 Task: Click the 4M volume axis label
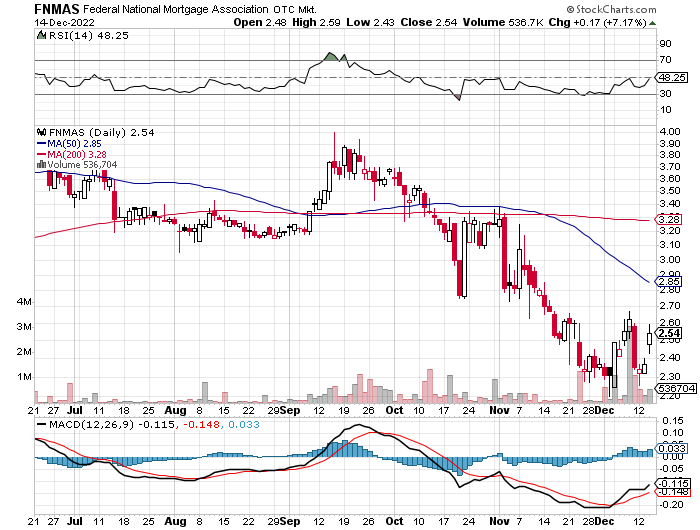pos(24,302)
